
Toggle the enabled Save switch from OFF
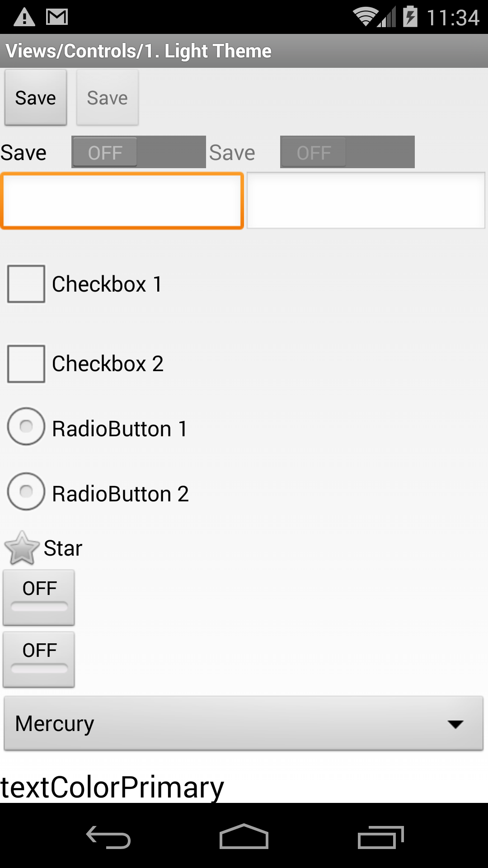coord(139,152)
